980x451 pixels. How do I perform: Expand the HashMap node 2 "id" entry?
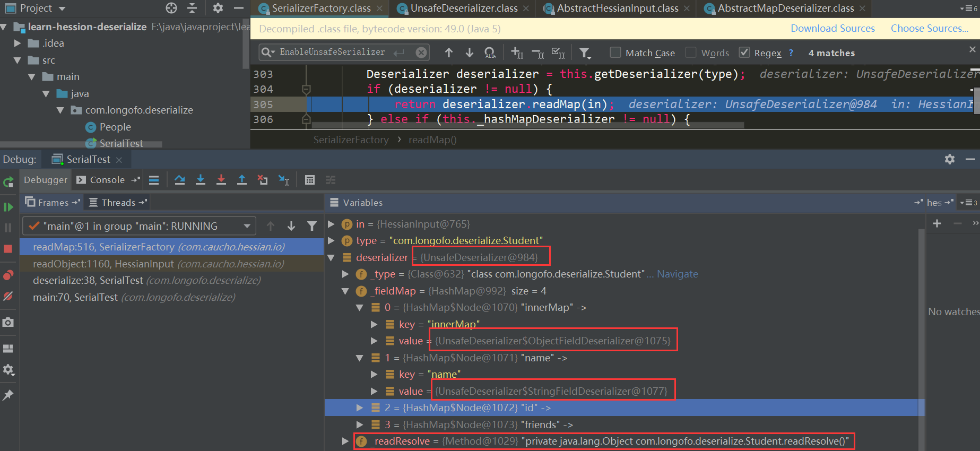point(360,407)
